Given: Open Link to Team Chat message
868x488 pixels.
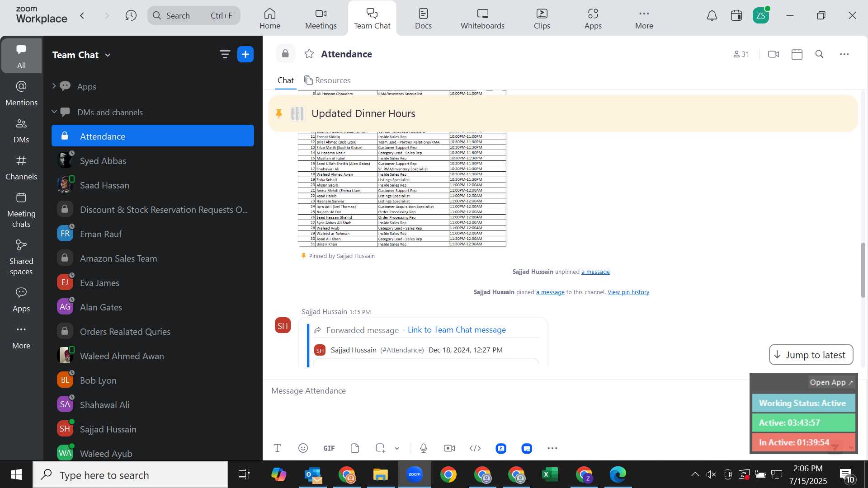Looking at the screenshot, I should [457, 330].
